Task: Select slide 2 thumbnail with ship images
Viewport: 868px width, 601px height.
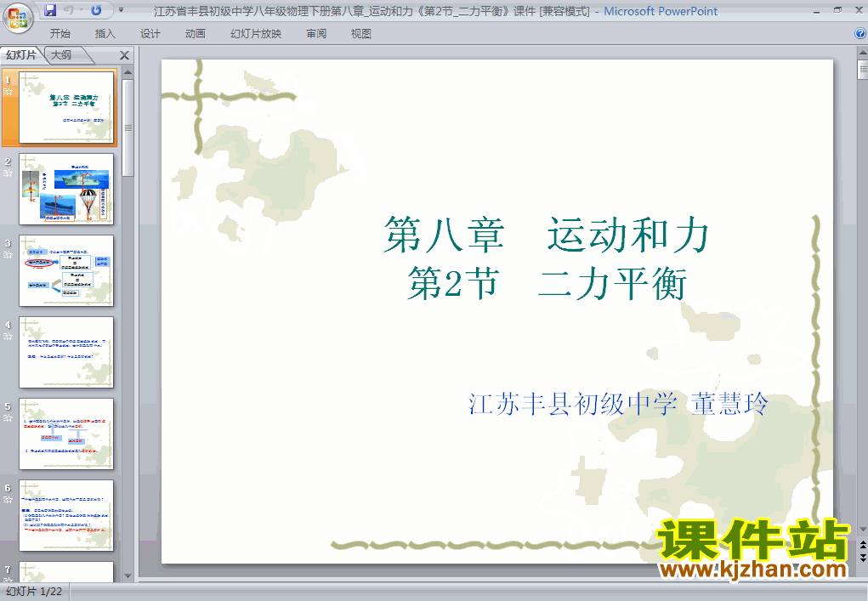Action: tap(66, 190)
